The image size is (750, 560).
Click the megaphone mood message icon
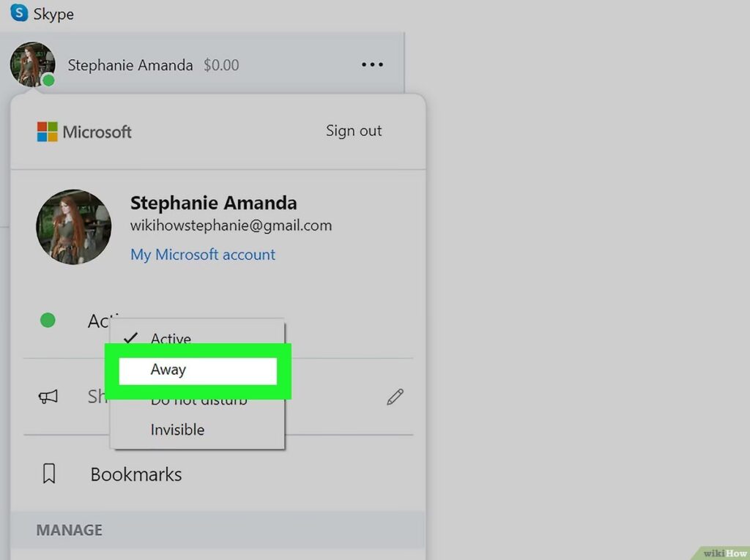[48, 397]
